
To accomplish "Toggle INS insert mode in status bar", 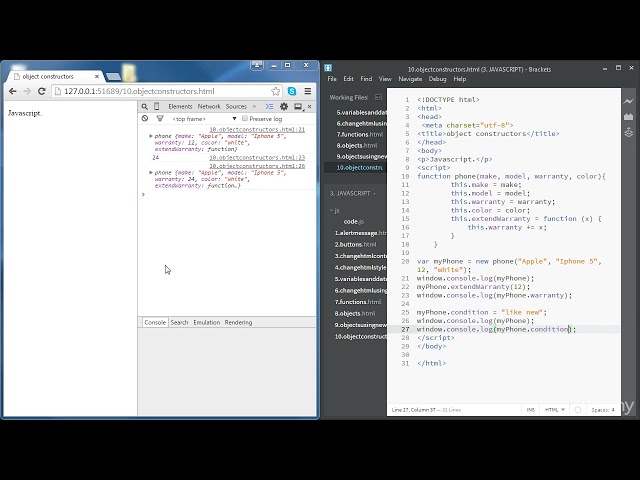I will pyautogui.click(x=531, y=409).
